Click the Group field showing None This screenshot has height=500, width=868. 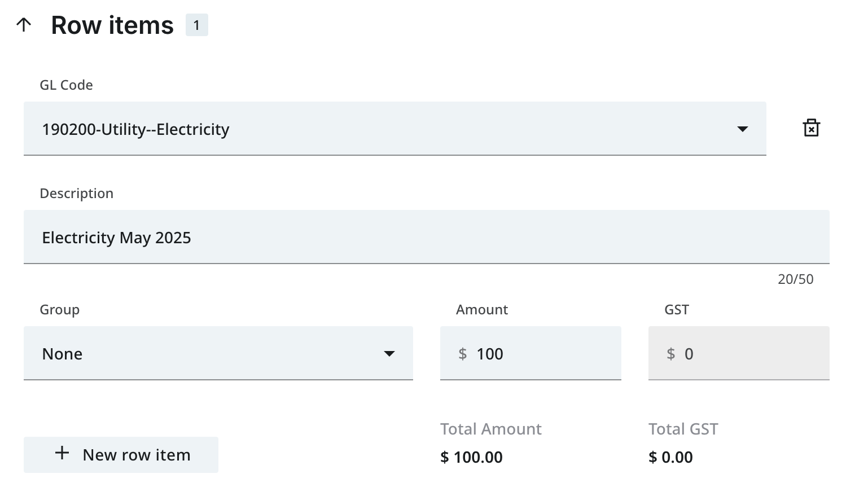click(x=203, y=354)
